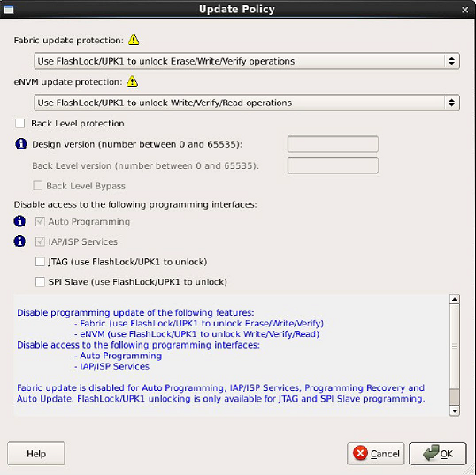Click the eNVM update protection warning icon
Screen dimensions: 476x475
(133, 81)
